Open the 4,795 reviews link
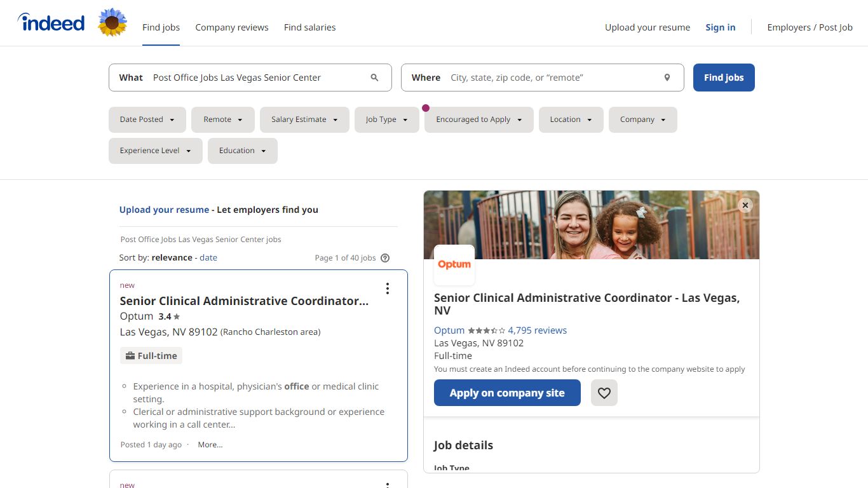This screenshot has height=488, width=868. coord(538,330)
